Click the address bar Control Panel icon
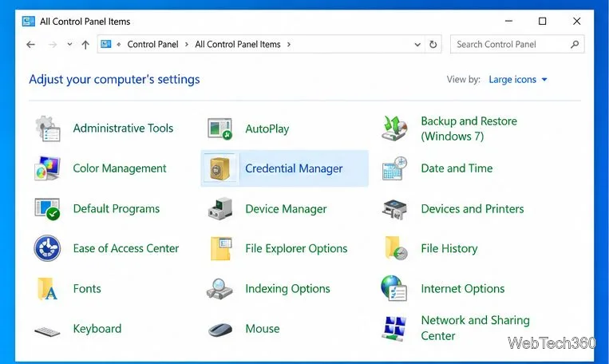 (x=106, y=44)
